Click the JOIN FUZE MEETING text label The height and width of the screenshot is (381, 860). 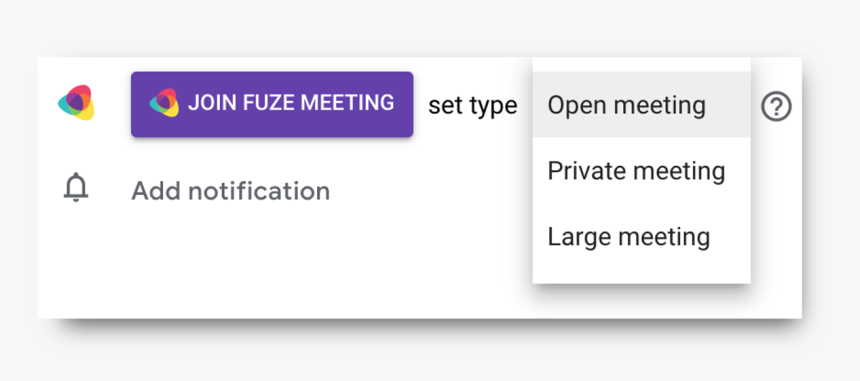[291, 103]
